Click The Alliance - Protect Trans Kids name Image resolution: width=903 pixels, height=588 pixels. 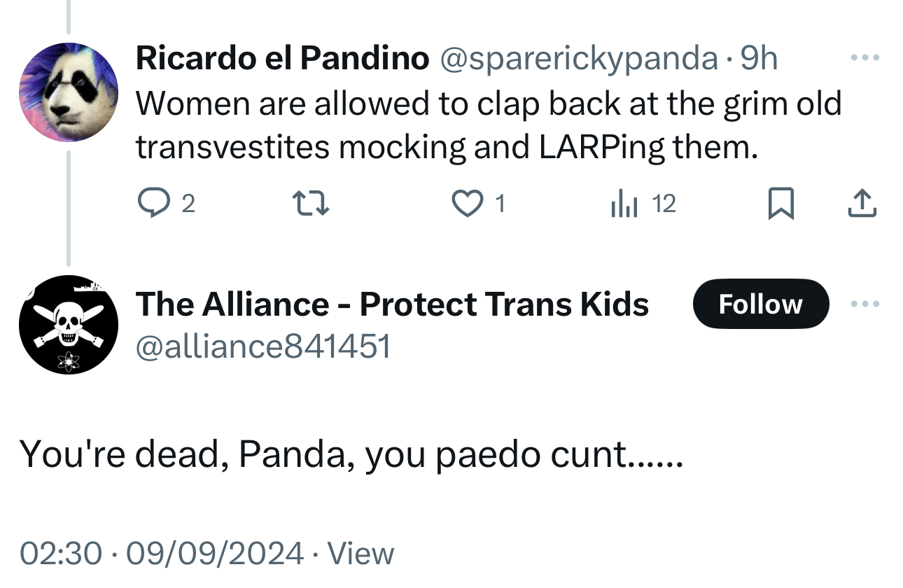[x=392, y=304]
